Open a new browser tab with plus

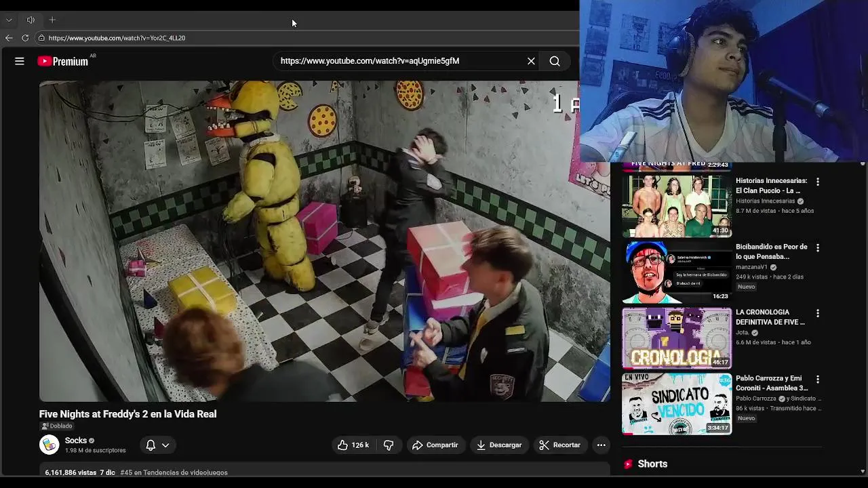pyautogui.click(x=52, y=20)
